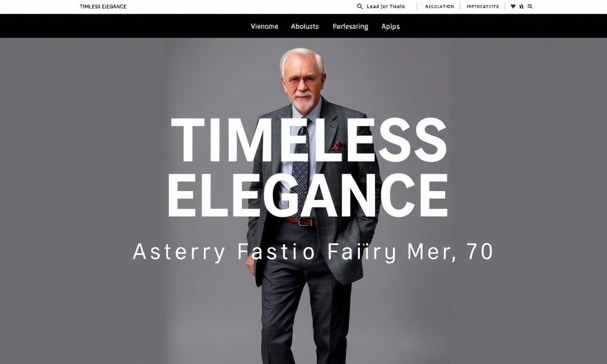
Task: Click the small TIMELESS ELEGANCE logo
Action: [x=103, y=7]
